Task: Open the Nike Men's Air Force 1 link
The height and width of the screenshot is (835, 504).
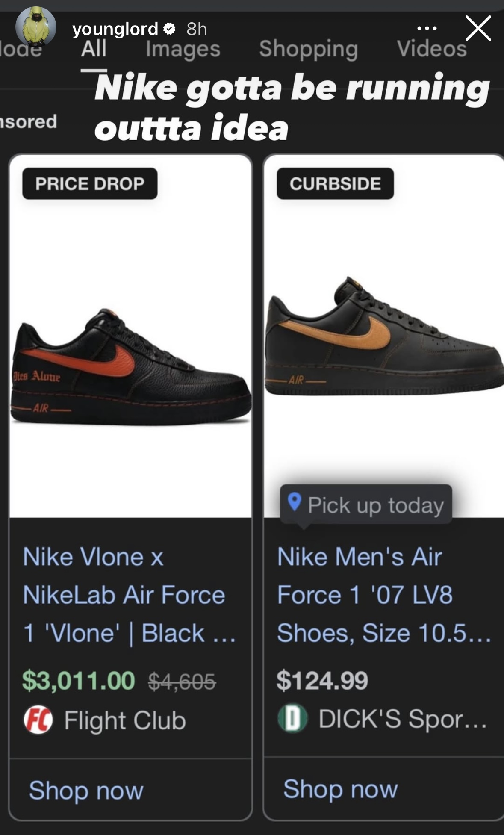Action: tap(365, 595)
